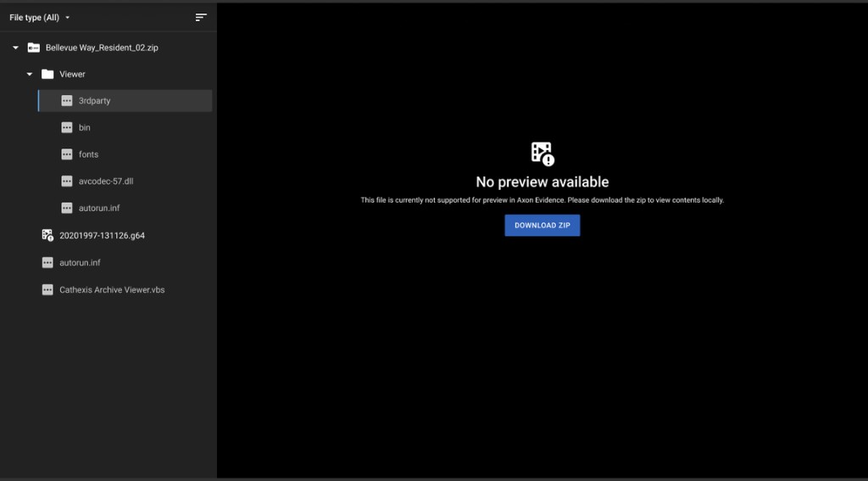Collapse the Viewer folder

30,75
